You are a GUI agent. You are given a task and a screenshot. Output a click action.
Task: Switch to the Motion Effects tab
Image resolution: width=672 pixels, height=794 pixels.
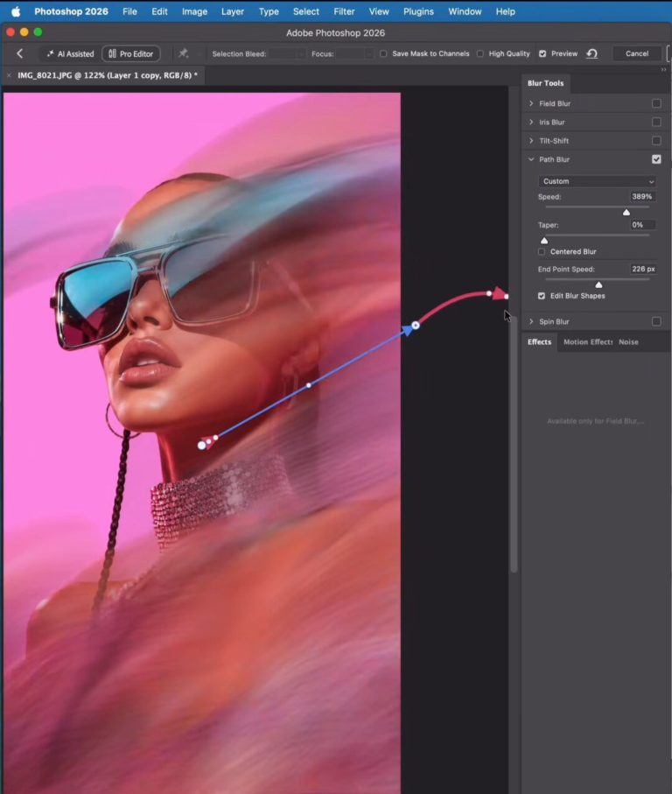point(588,341)
